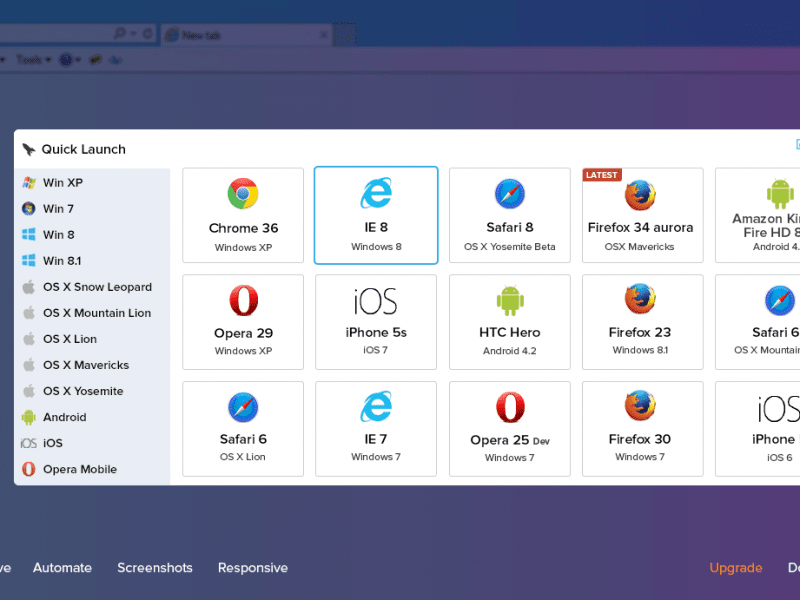Select OS X Mountain Lion in sidebar
The height and width of the screenshot is (600, 800).
click(92, 313)
